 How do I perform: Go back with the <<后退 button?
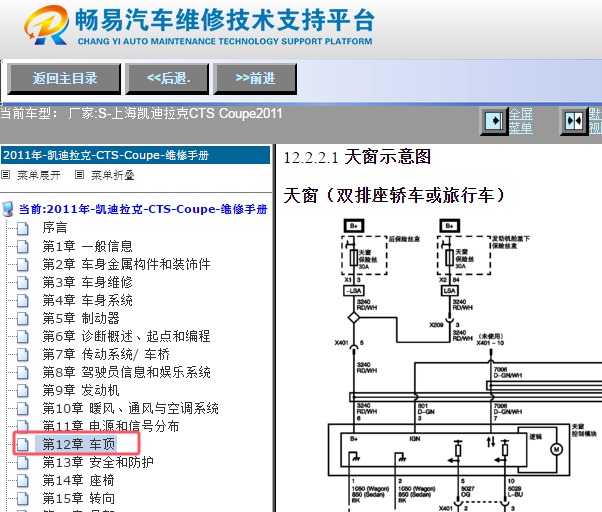point(167,79)
